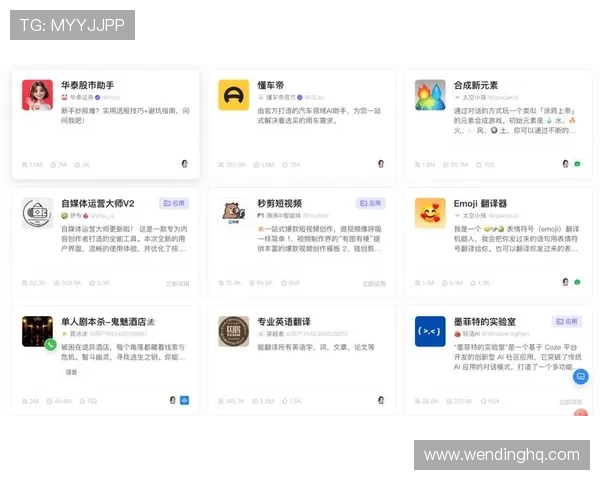600x480 pixels.
Task: Open the 专业英语翻译 title
Action: point(284,322)
